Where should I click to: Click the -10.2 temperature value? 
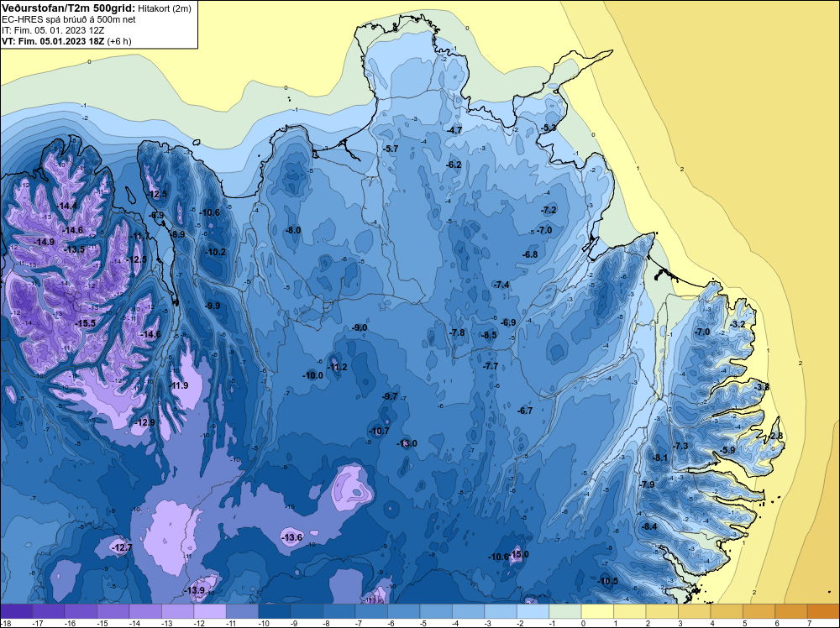click(x=216, y=252)
